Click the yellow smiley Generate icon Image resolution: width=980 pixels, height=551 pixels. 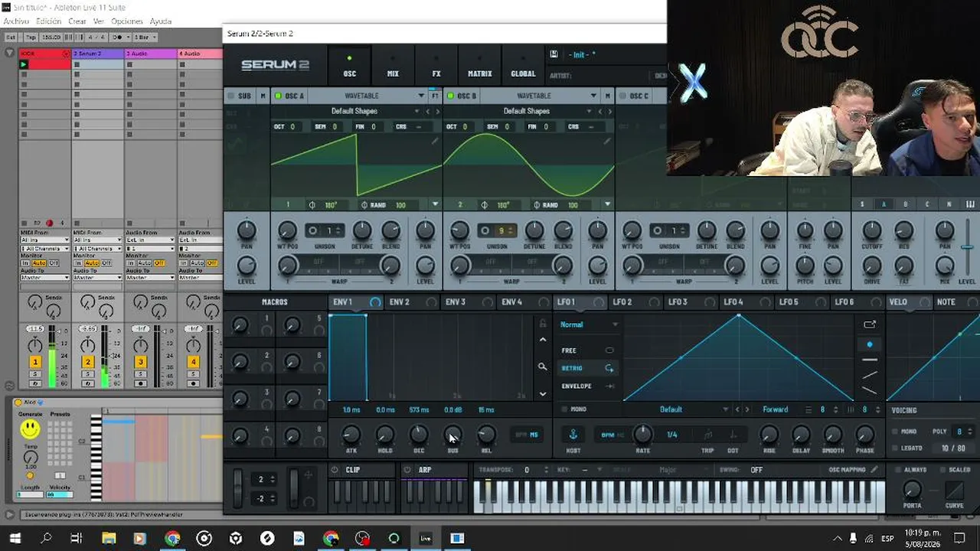(31, 429)
